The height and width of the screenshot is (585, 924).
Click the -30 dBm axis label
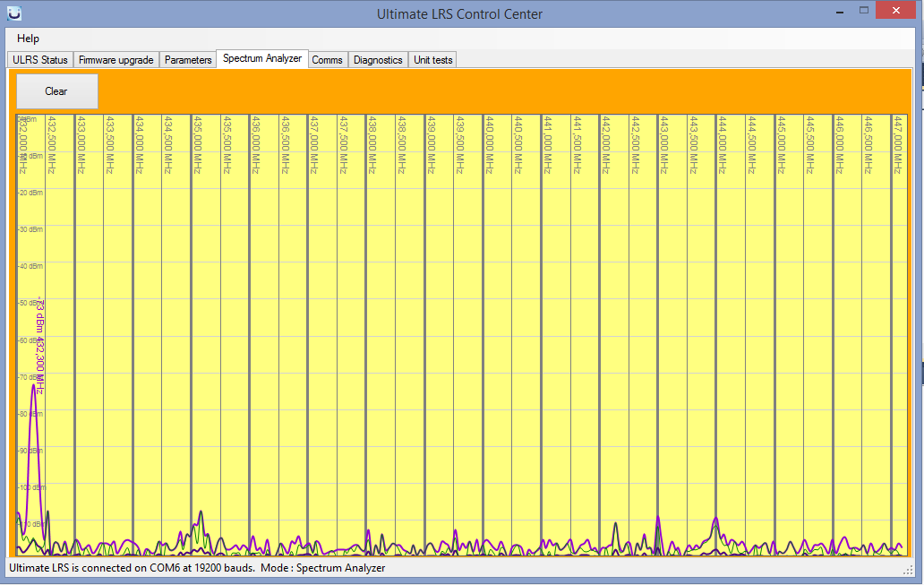pos(30,229)
